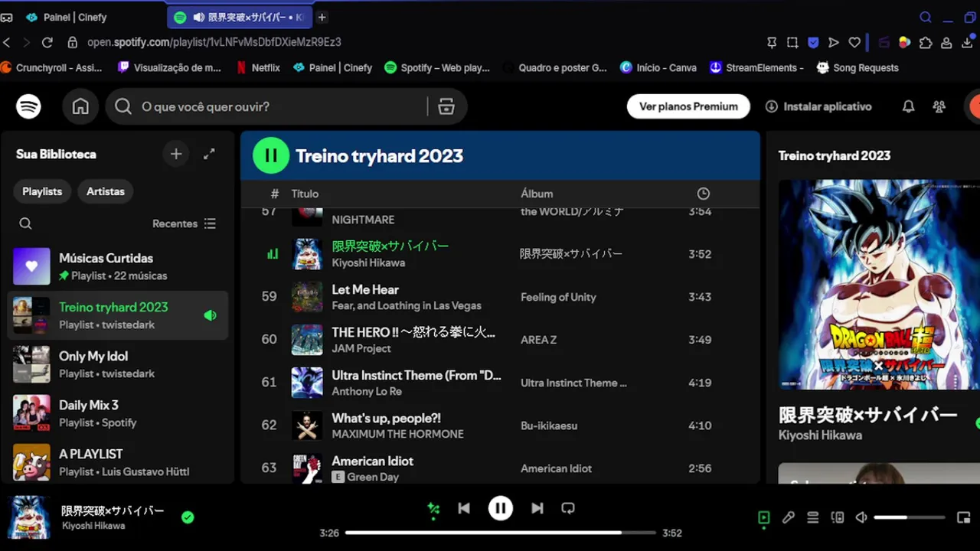Screen dimensions: 980x551
Task: Open the Browse icon in search bar
Action: tap(446, 106)
